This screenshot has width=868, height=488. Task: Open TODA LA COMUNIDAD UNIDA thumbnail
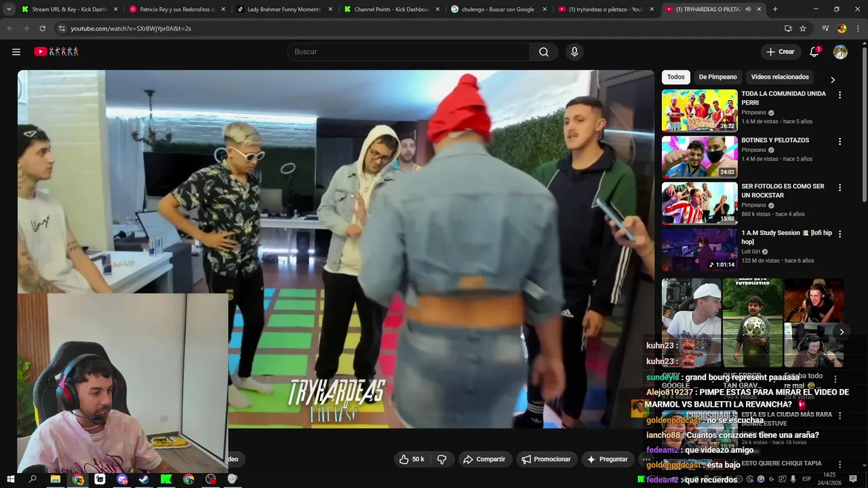(699, 110)
